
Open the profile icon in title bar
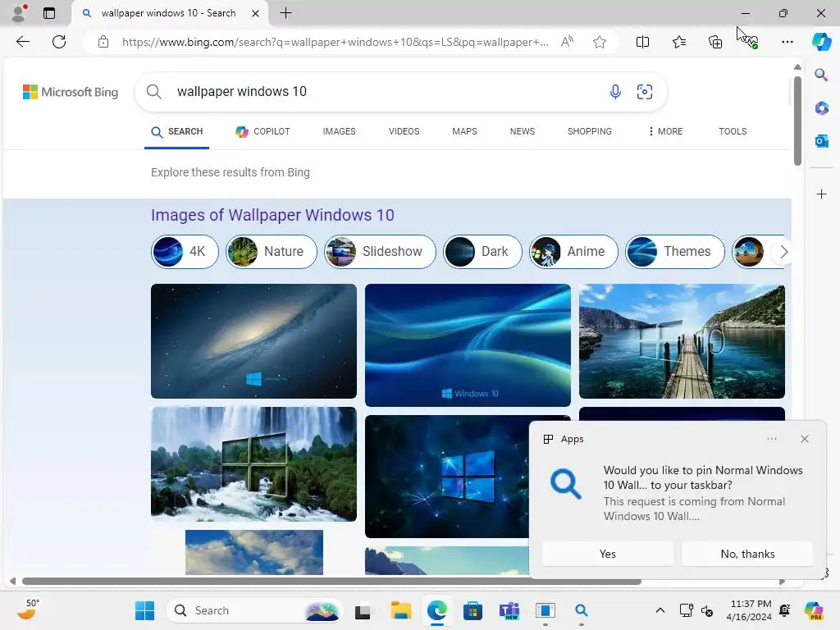[x=19, y=13]
